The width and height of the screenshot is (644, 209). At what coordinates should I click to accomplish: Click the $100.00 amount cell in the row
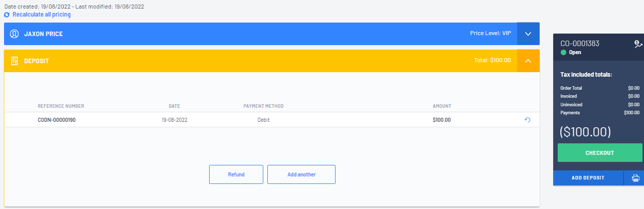[x=442, y=120]
